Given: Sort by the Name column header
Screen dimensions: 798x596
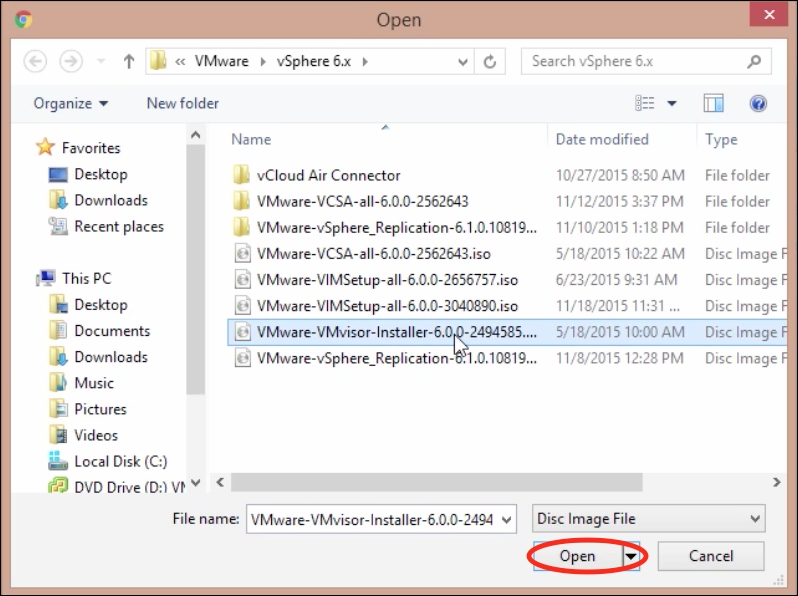Looking at the screenshot, I should pos(251,139).
